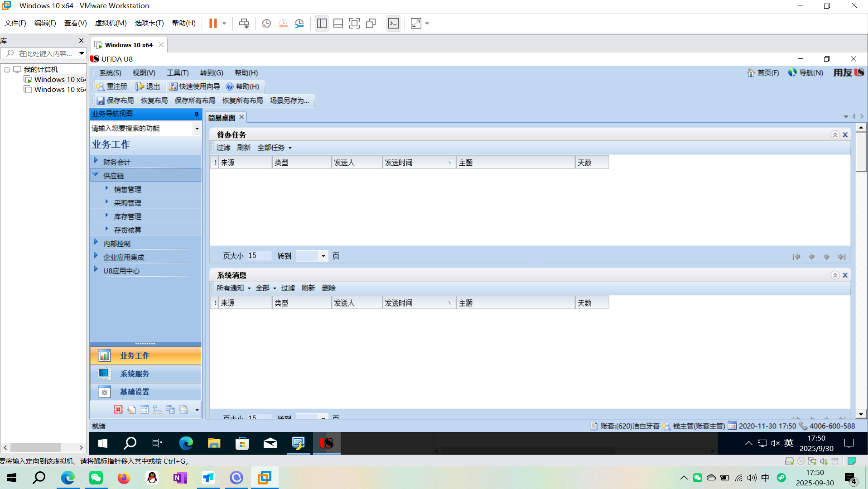
Task: Collapse the 系统消息 panel
Action: click(x=835, y=275)
